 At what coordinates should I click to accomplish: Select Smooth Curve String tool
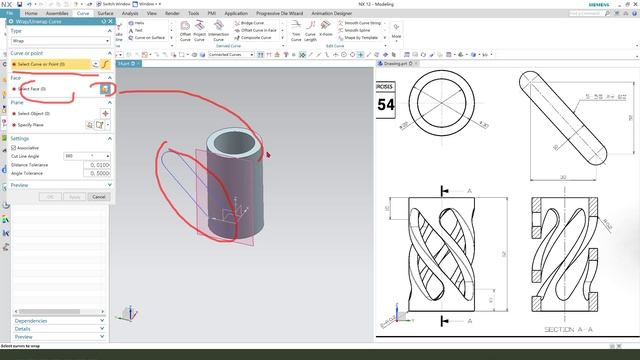[x=360, y=23]
